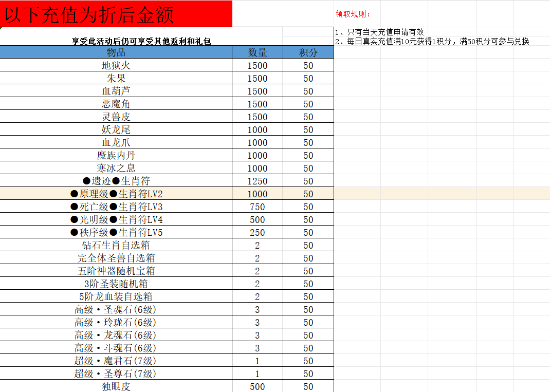Click quantity 1 in the 超级·魔君石 row
550x392 pixels.
coord(258,361)
